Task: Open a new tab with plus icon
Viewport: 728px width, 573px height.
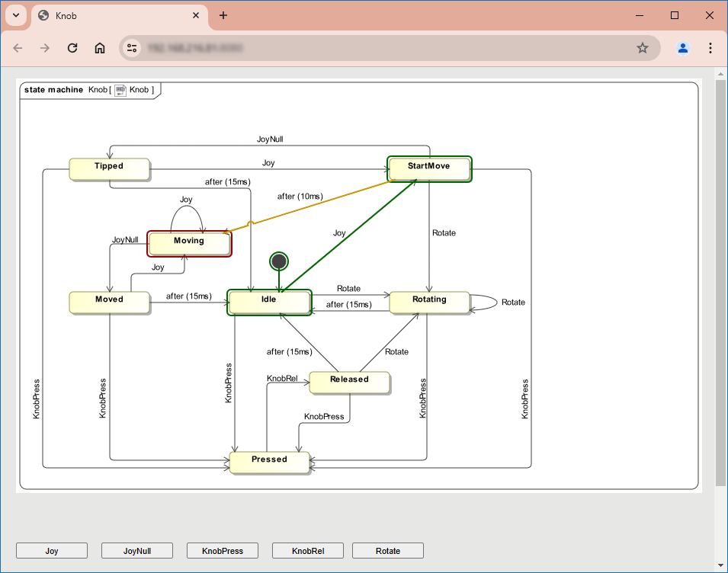Action: pos(223,15)
